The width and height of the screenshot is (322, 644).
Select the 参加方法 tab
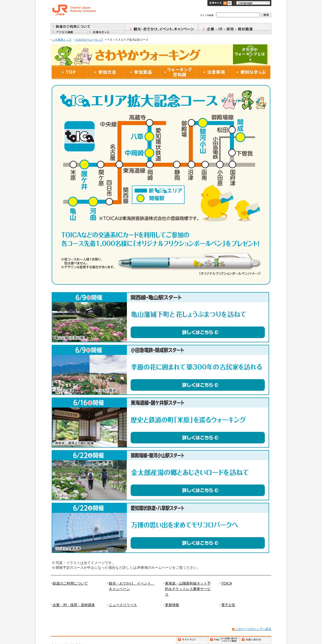[x=106, y=72]
